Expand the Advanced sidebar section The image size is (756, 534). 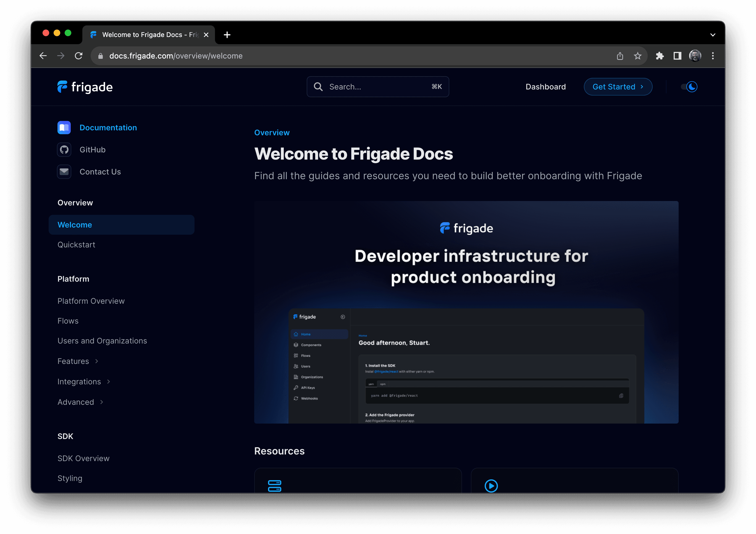(x=81, y=402)
